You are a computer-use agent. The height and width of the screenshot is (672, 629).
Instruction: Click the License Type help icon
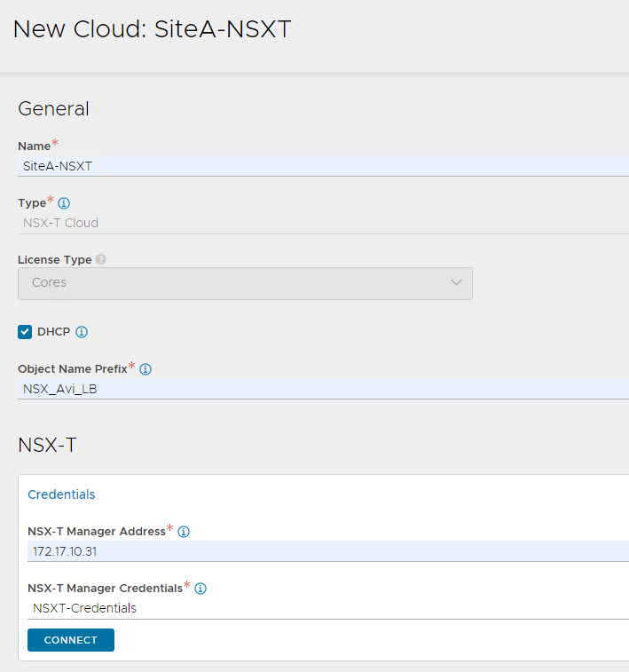[x=100, y=260]
